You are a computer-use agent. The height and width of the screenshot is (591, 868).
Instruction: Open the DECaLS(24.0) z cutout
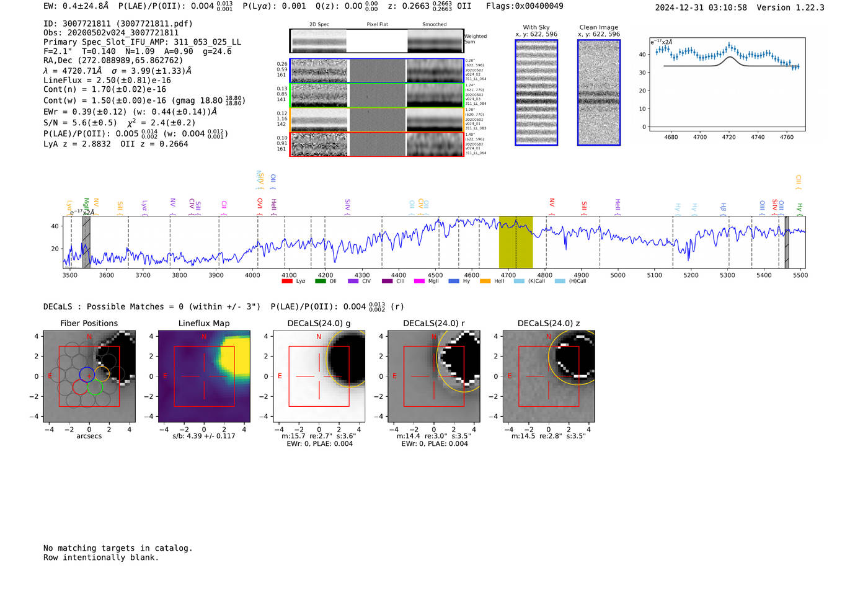click(548, 376)
